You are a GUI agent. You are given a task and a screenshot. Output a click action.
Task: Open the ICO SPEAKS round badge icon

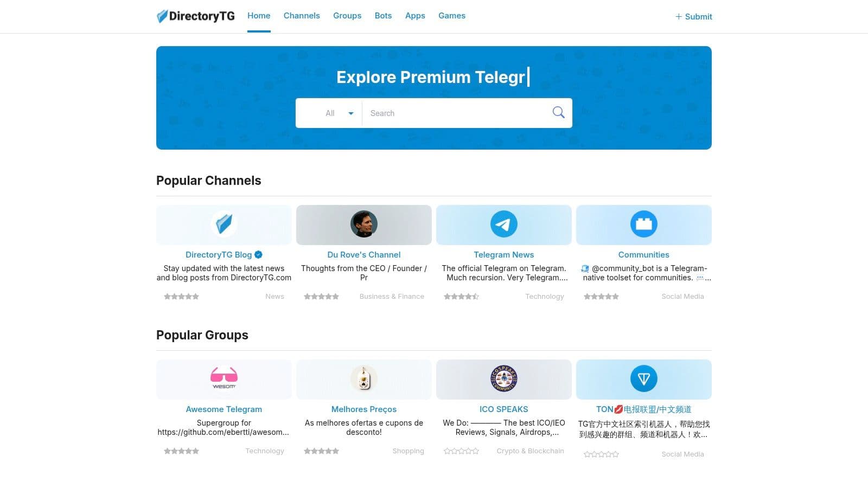click(x=503, y=378)
